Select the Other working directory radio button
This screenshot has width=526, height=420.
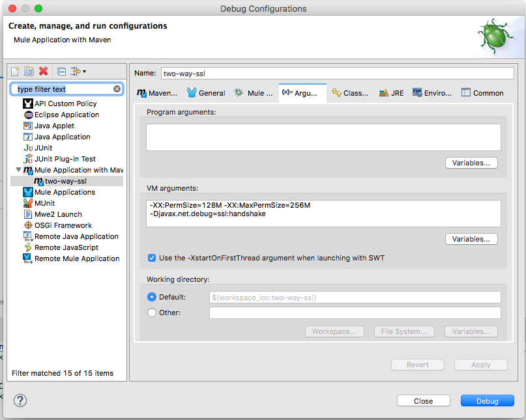(x=152, y=313)
